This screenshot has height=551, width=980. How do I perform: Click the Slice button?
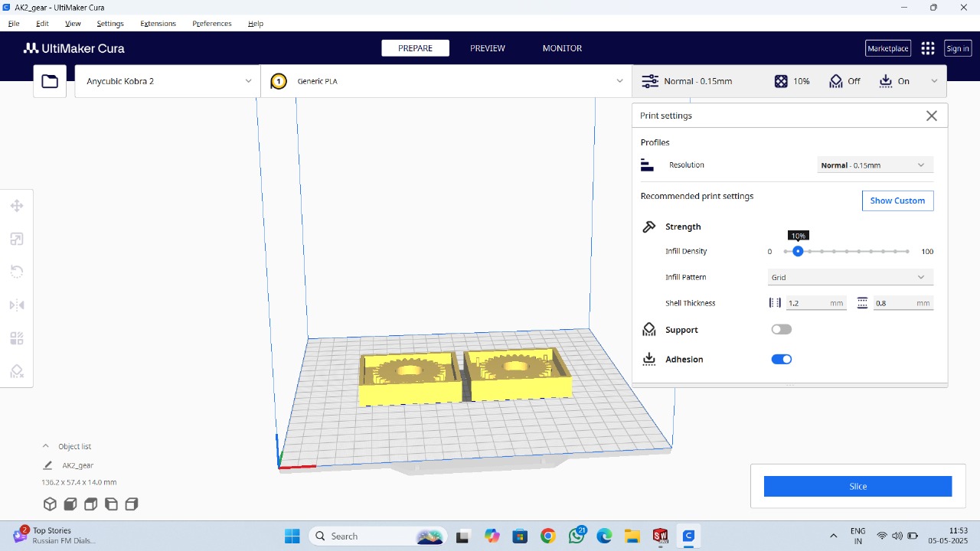click(857, 486)
